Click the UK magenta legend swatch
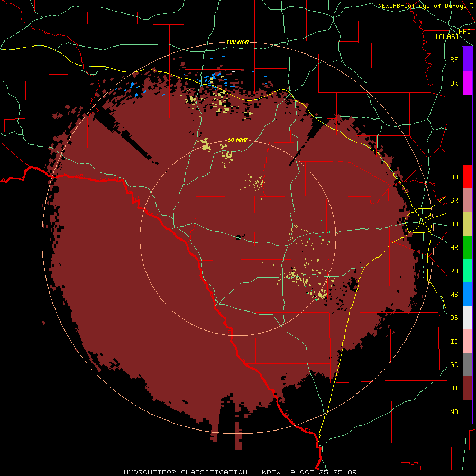This screenshot has height=476, width=476. pyautogui.click(x=467, y=83)
